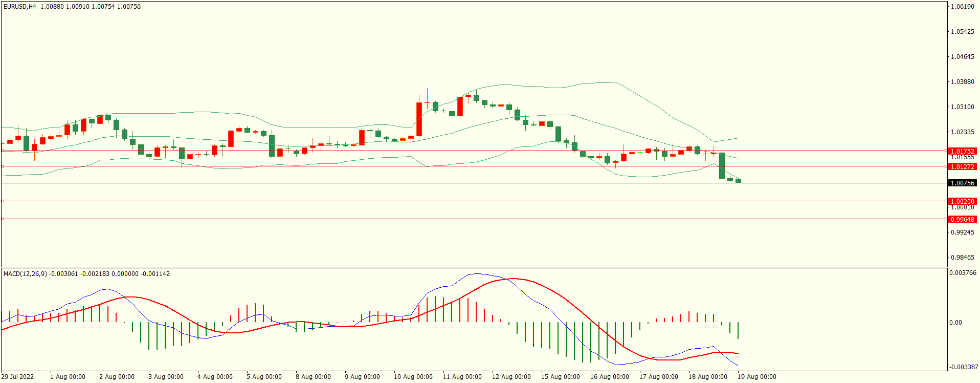Select the large green candle after 18 Aug
This screenshot has height=383, width=980.
click(x=722, y=165)
